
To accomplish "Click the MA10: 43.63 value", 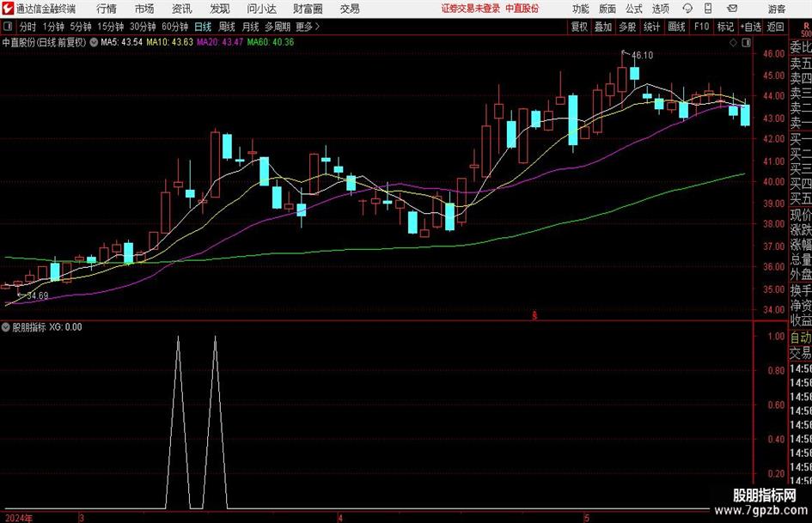I will [169, 42].
